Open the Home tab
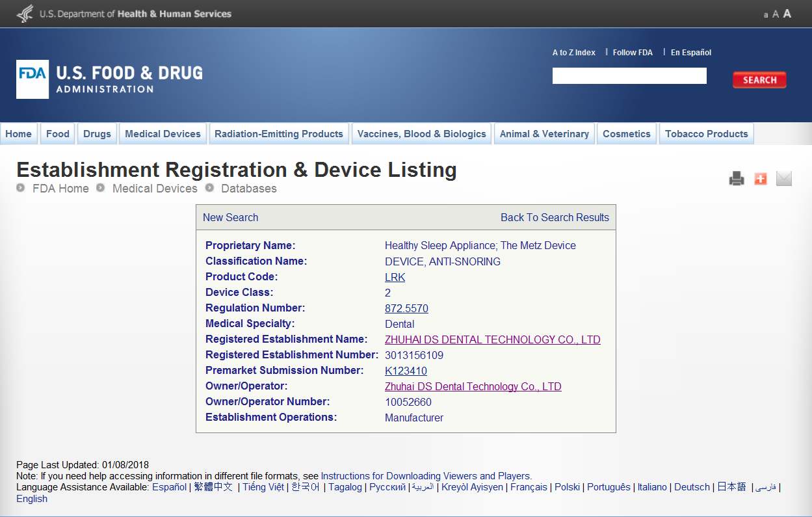The height and width of the screenshot is (517, 812). coord(18,134)
